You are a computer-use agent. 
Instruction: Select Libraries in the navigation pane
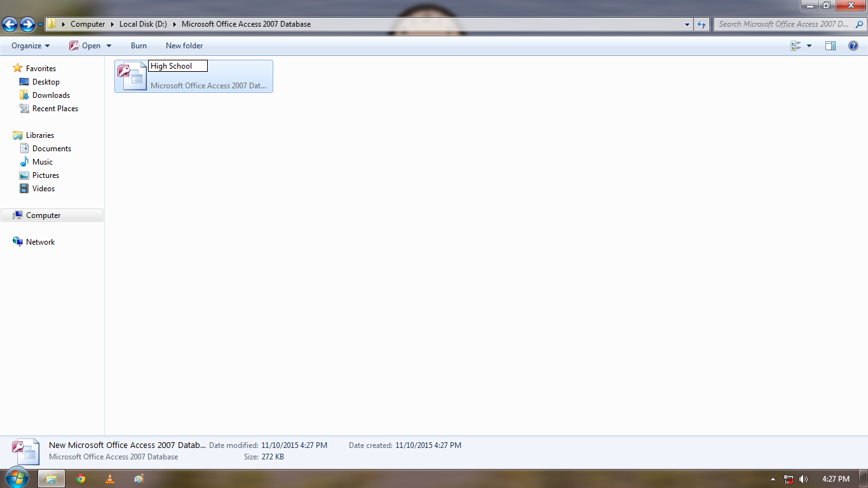[x=40, y=135]
